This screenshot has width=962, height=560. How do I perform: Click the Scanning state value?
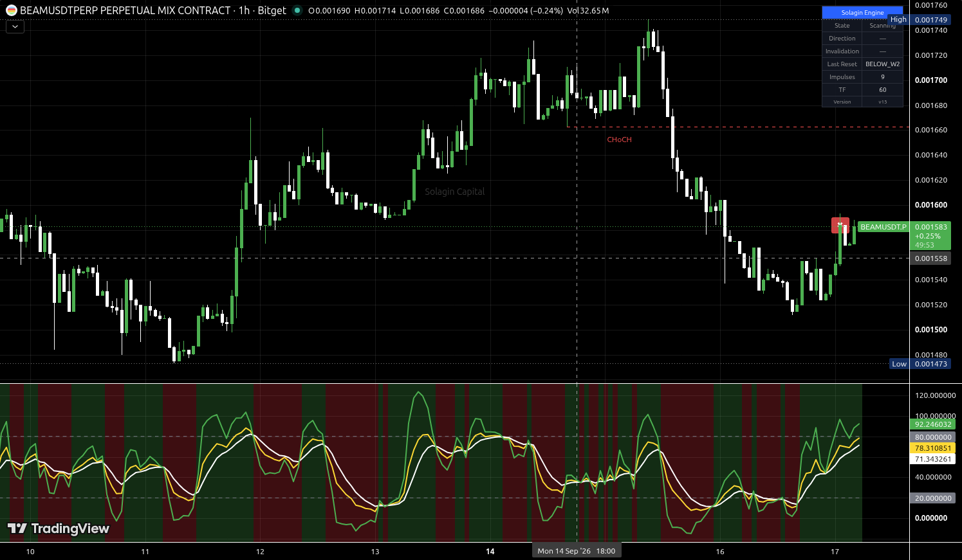tap(882, 26)
